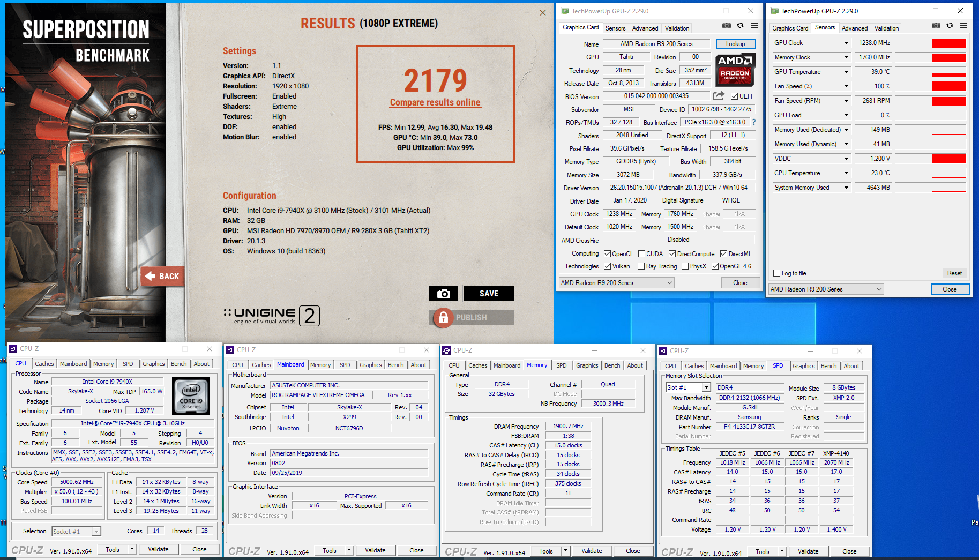Viewport: 979px width, 560px height.
Task: Open hamburger menu in GPU-Z Graphics Card window
Action: [x=754, y=25]
